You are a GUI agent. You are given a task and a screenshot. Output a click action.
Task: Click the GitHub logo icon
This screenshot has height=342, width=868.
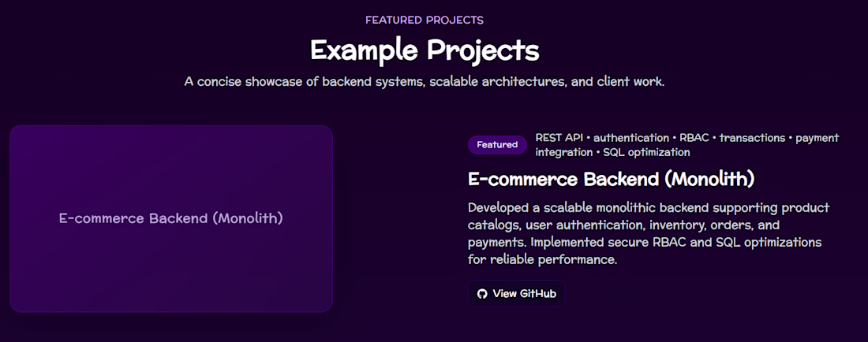click(483, 294)
